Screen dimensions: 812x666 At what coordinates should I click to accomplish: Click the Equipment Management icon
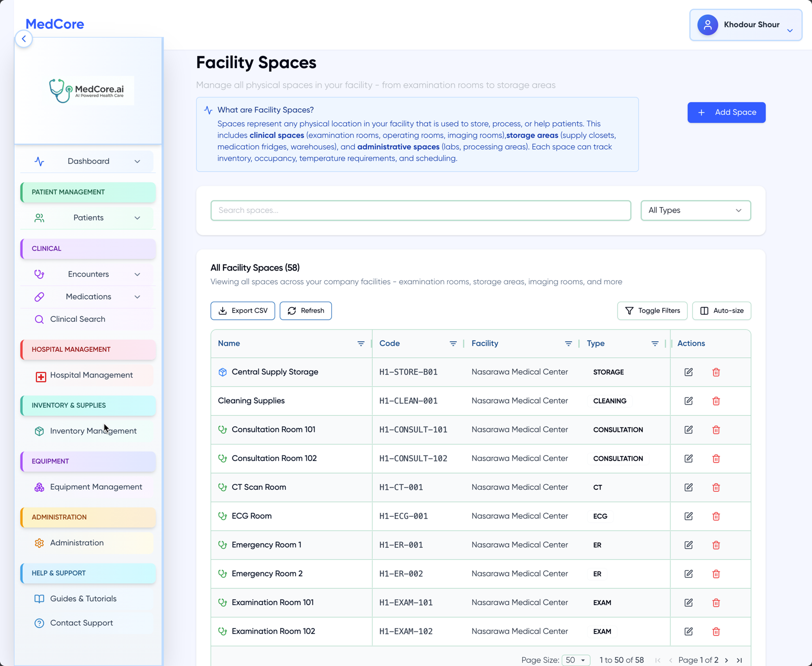point(39,487)
